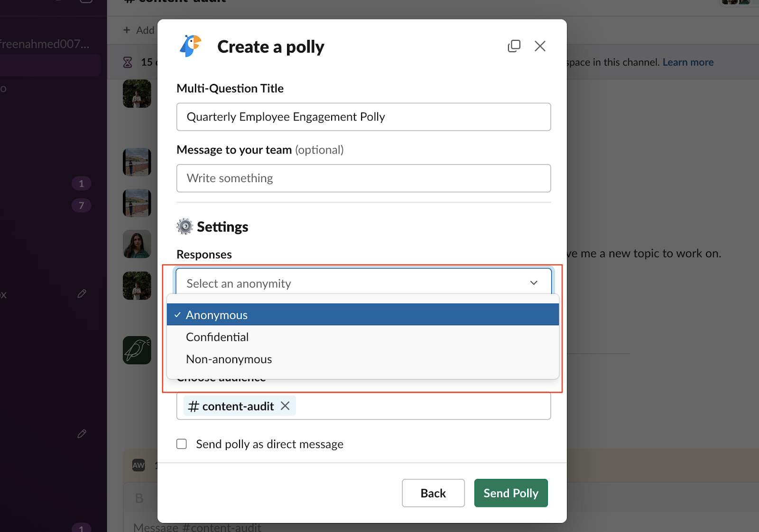Image resolution: width=759 pixels, height=532 pixels.
Task: Remove the #content-audit audience chip
Action: click(285, 406)
